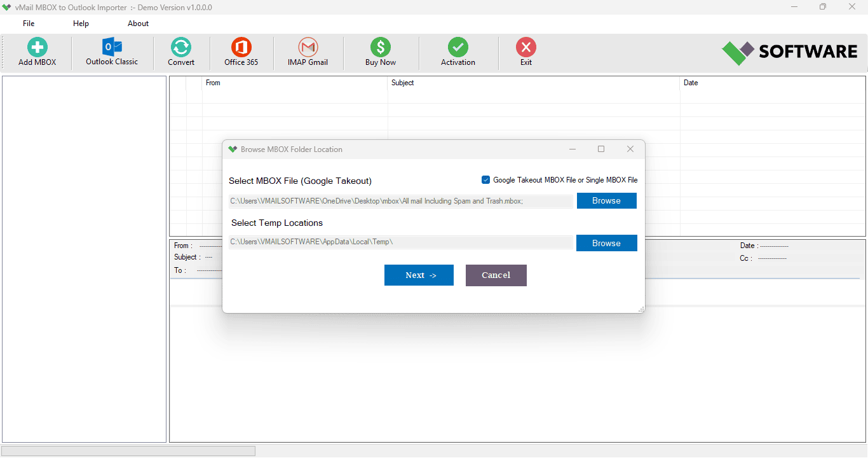Click the MBOX file path field
This screenshot has height=458, width=868.
(x=400, y=201)
